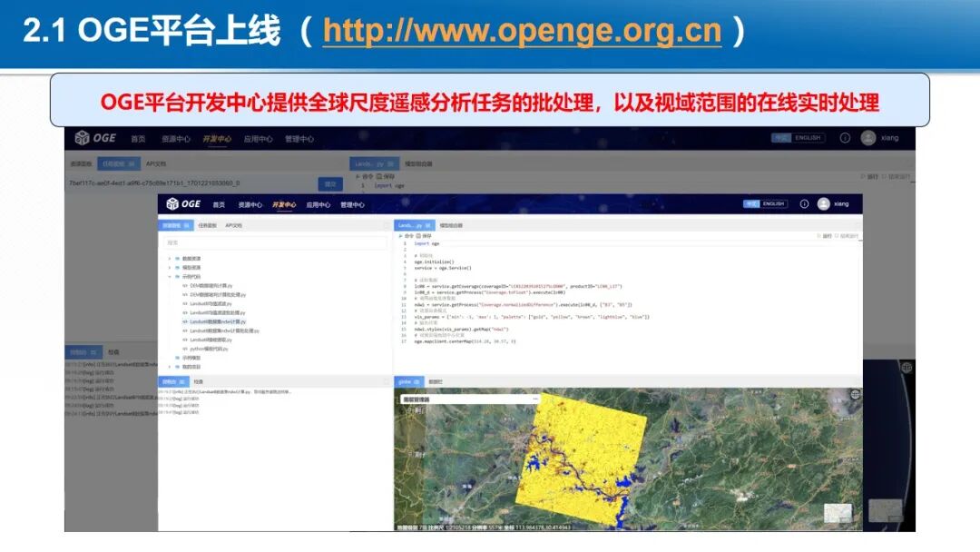This screenshot has width=980, height=552.
Task: Click info circle icon in front window header
Action: (804, 203)
